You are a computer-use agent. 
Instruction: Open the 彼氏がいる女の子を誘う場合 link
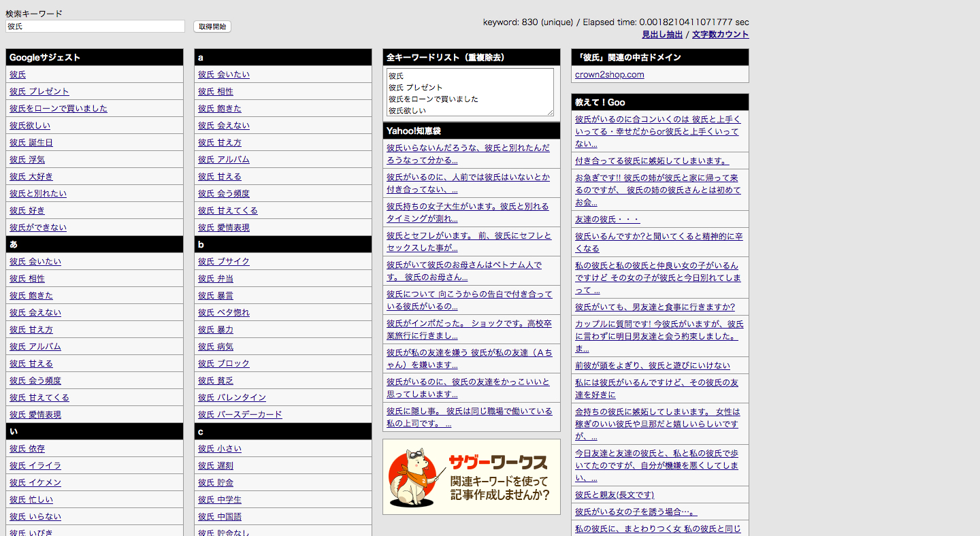(x=636, y=512)
